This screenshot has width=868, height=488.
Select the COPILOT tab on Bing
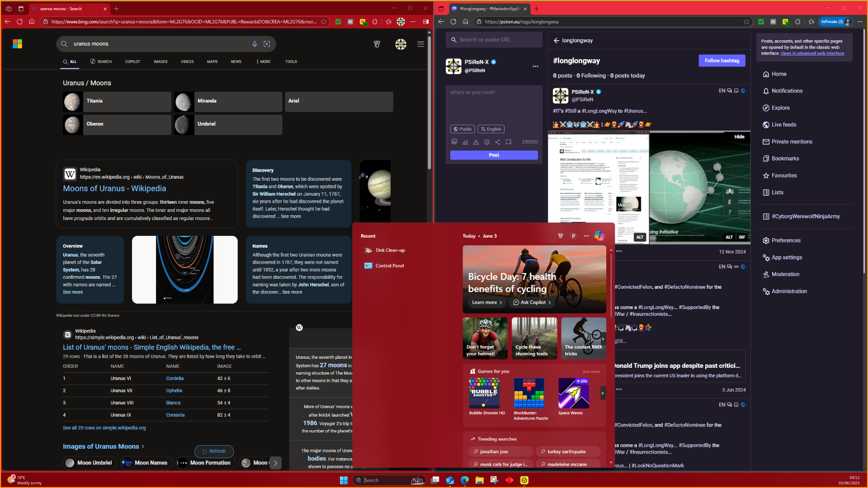[132, 61]
